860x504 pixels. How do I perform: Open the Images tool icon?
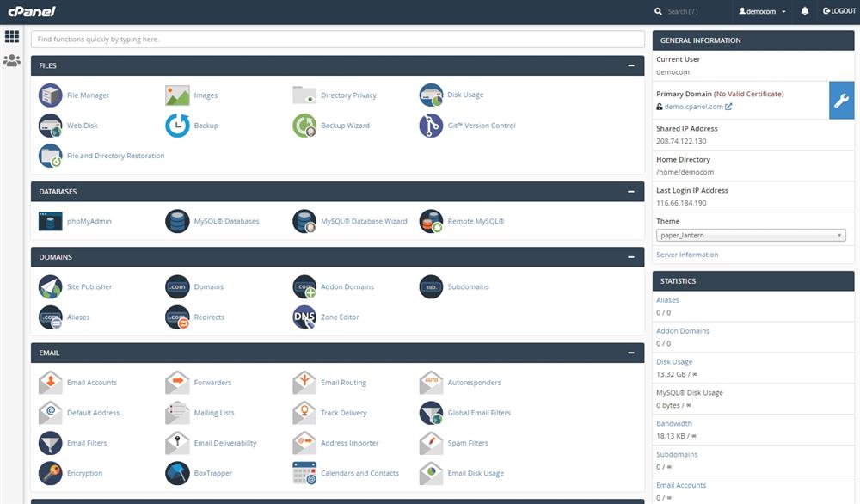pyautogui.click(x=177, y=95)
